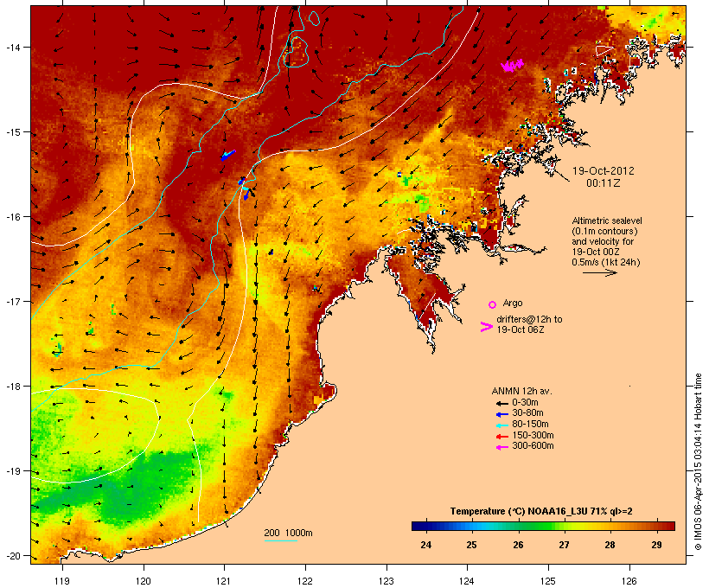Click the blue 30-80m legend arrow

click(501, 414)
